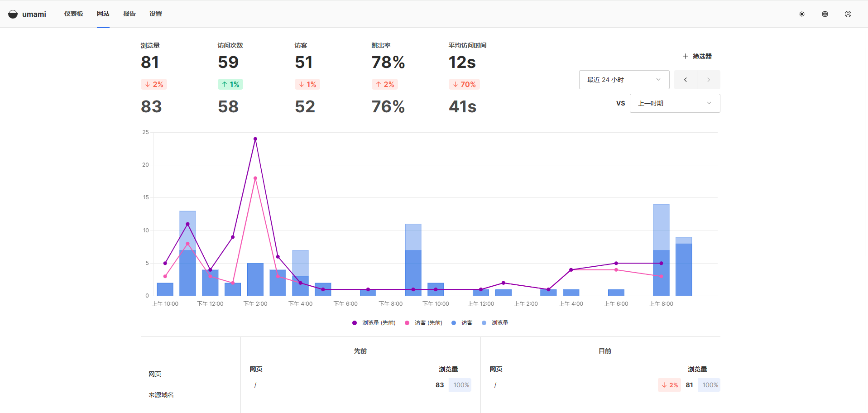Open the language globe icon
This screenshot has width=868, height=413.
(825, 14)
